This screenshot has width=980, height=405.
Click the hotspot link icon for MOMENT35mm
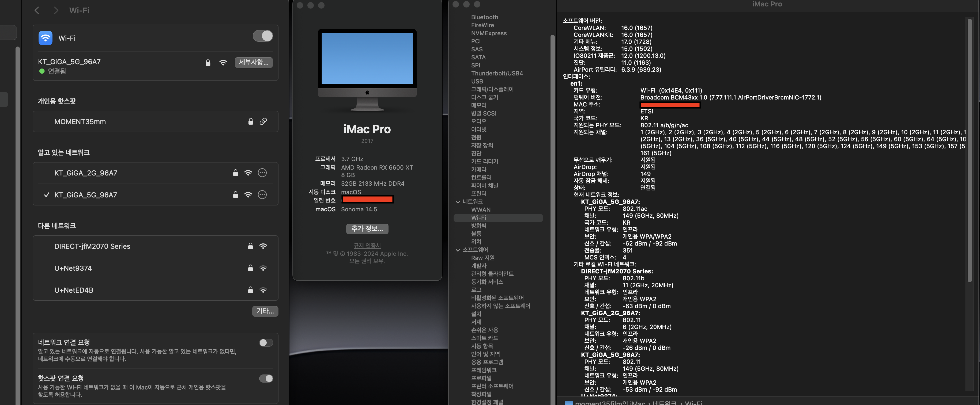[x=263, y=121]
